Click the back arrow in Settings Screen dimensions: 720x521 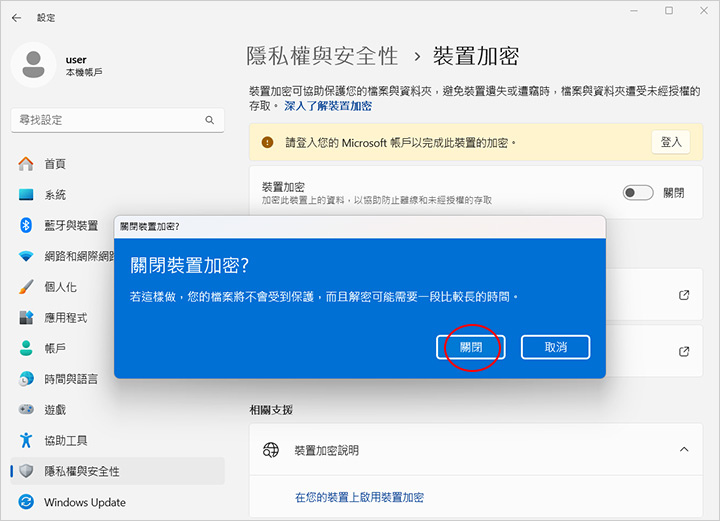pyautogui.click(x=17, y=18)
